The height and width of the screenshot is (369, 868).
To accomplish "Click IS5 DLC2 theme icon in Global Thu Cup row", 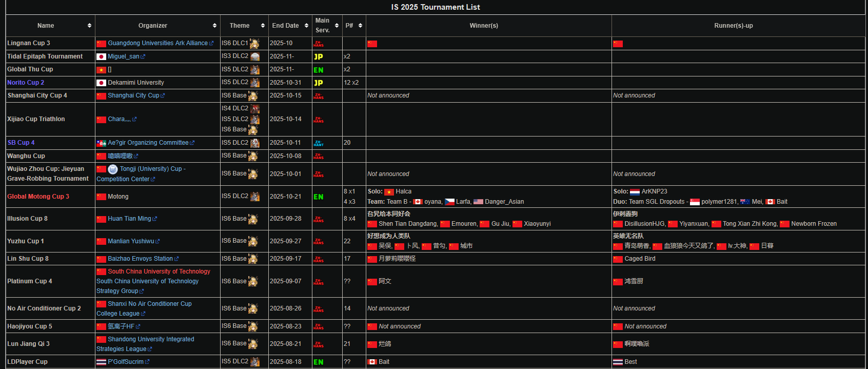I will click(x=255, y=69).
